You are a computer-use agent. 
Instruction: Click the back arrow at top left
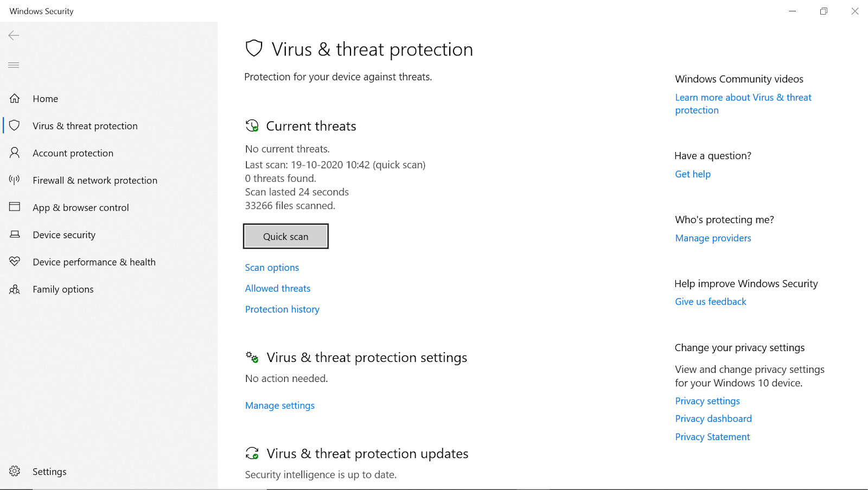14,35
